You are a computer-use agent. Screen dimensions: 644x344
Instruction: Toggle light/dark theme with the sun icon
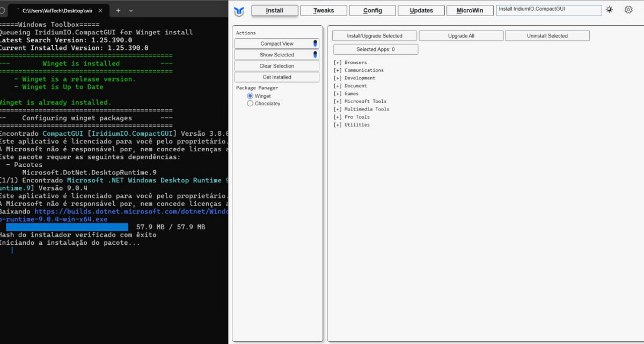(609, 10)
